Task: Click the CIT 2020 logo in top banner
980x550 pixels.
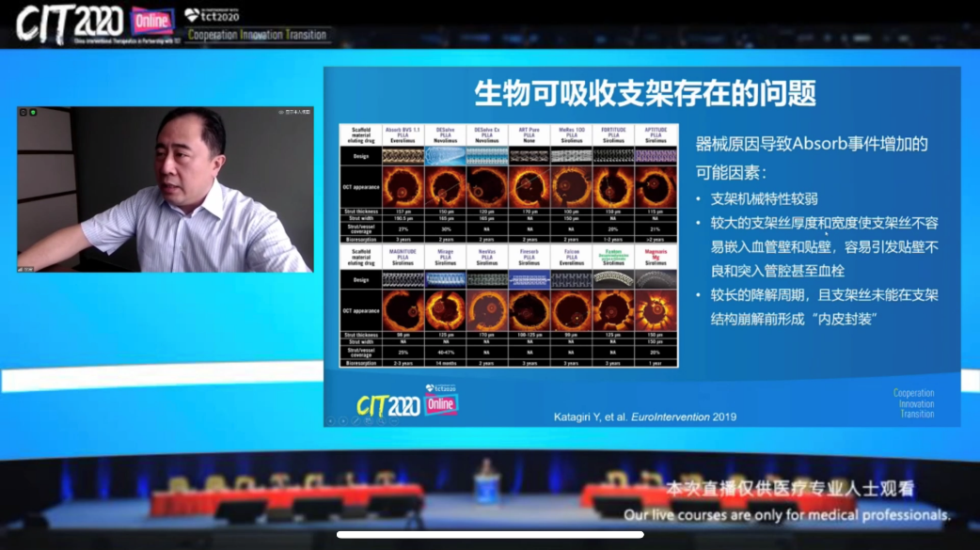Action: (71, 23)
